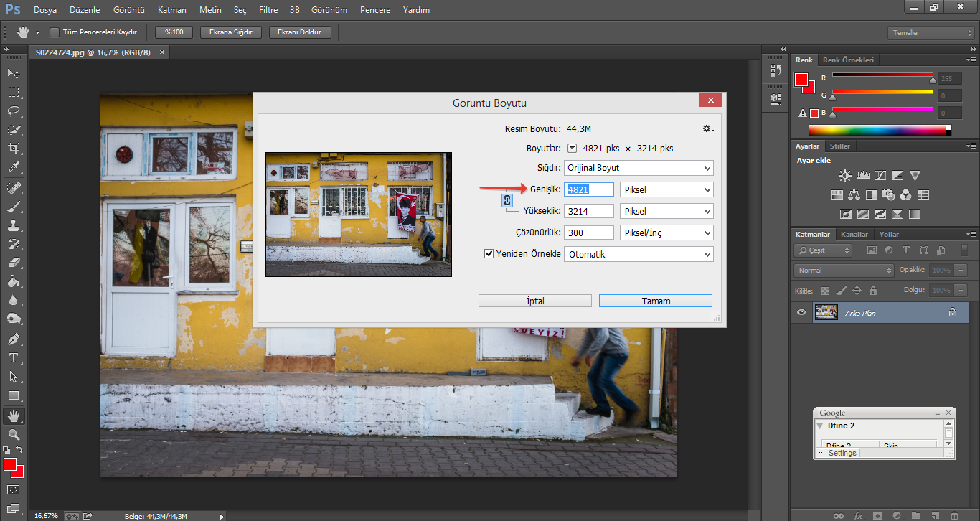Open the Filtre menu
The image size is (980, 521).
268,10
